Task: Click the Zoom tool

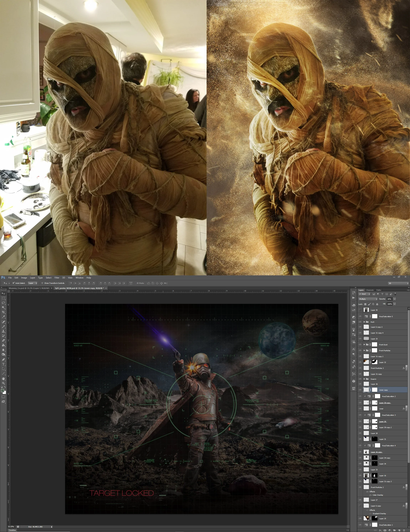Action: 3,383
